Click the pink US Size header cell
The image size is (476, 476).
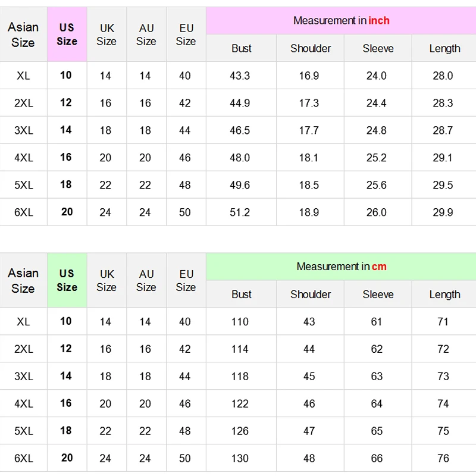coord(67,35)
